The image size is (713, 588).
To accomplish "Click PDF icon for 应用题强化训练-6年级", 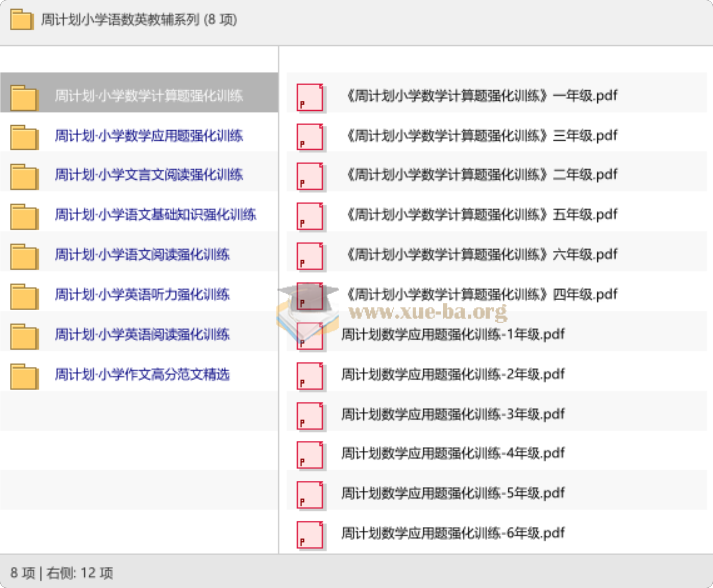I will pyautogui.click(x=311, y=534).
